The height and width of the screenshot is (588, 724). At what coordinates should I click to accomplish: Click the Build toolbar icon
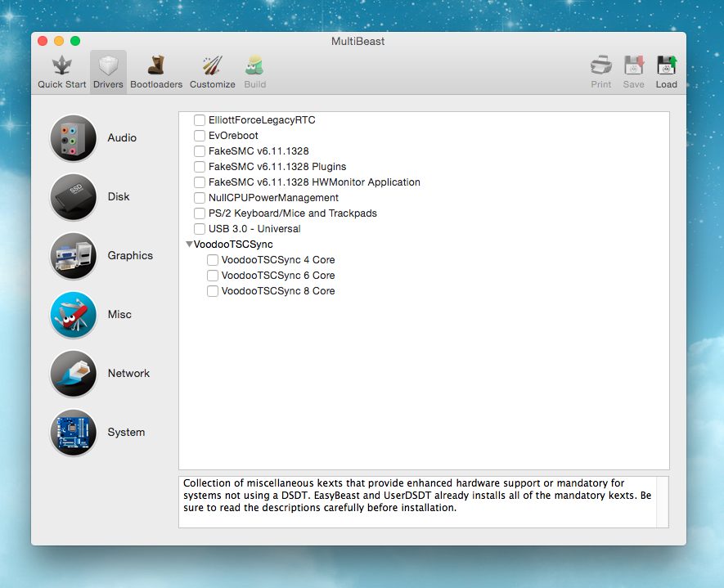254,65
